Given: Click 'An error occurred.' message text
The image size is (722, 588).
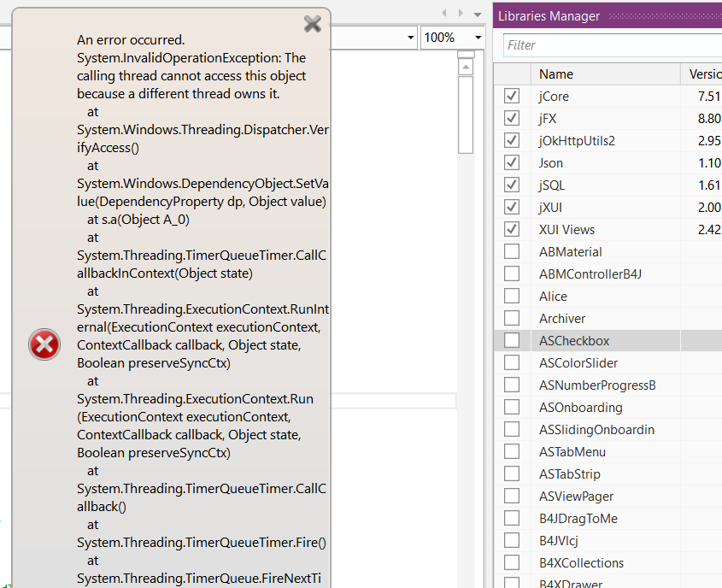Looking at the screenshot, I should click(131, 40).
